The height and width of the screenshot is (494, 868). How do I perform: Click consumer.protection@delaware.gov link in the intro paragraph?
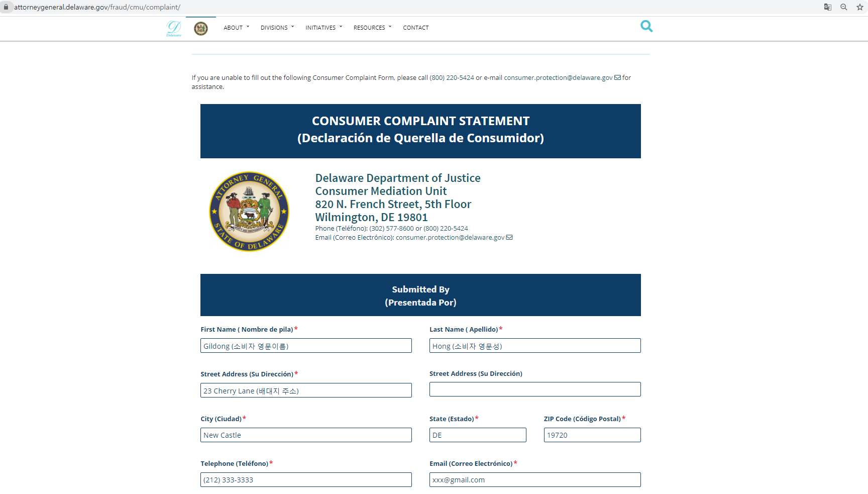(559, 78)
